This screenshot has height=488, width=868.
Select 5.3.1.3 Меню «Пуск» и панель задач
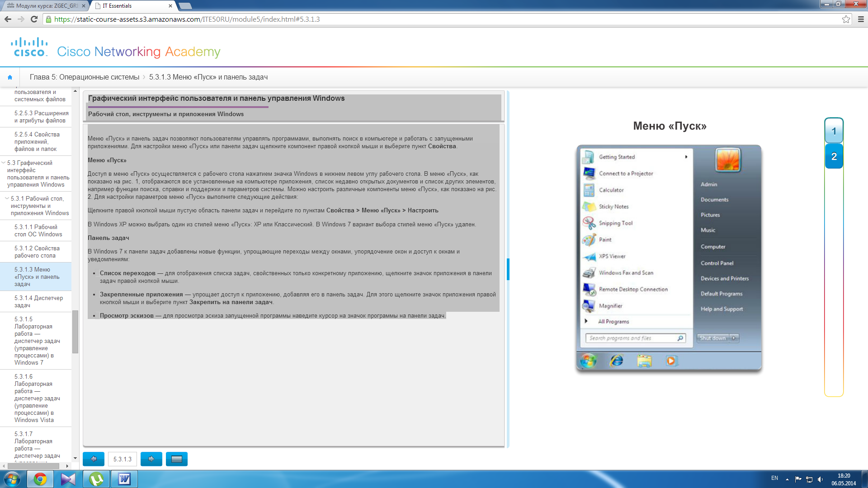click(x=37, y=277)
